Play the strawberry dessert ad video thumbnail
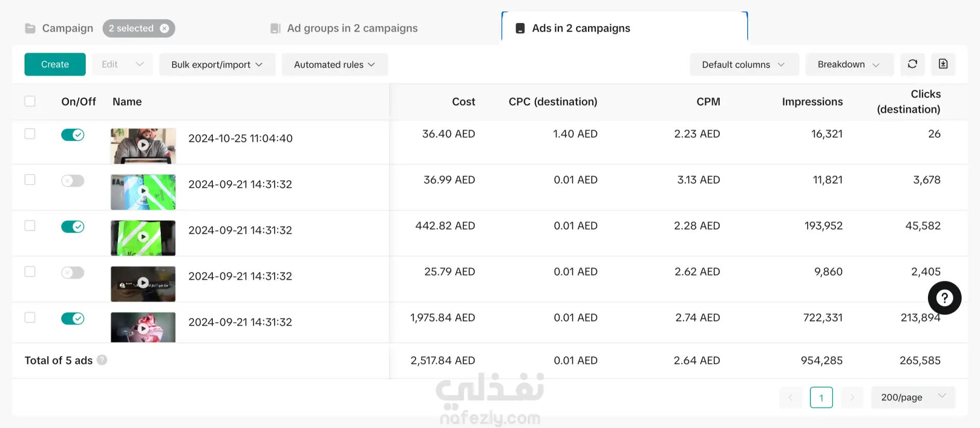Viewport: 980px width, 428px height. click(143, 328)
